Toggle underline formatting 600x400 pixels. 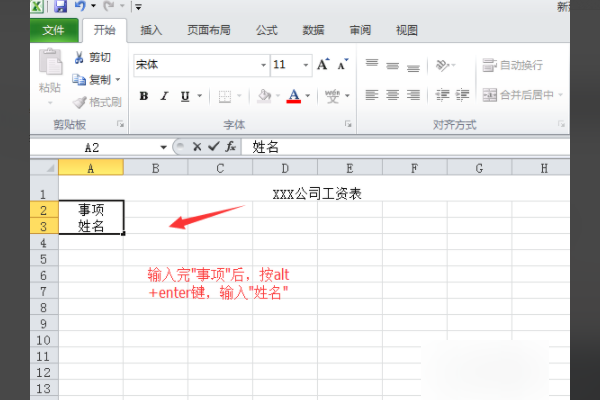coord(185,96)
